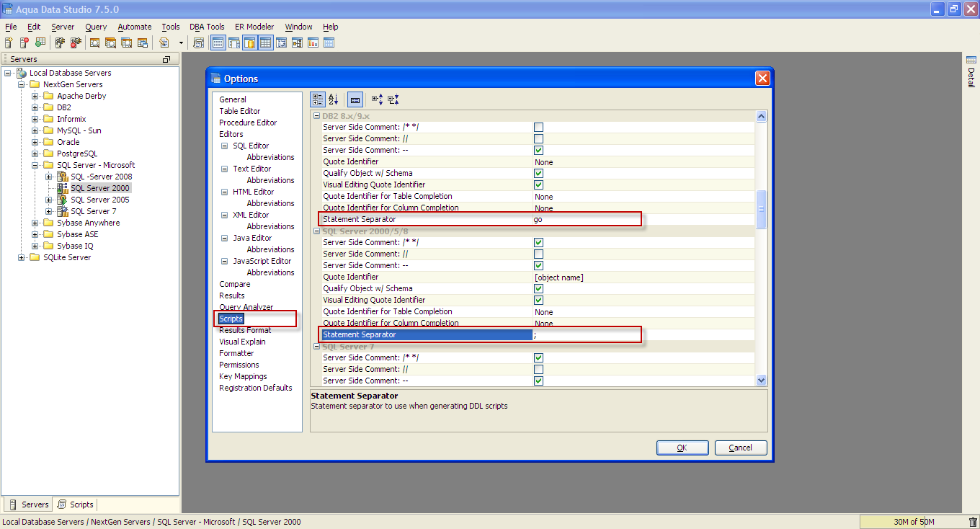Image resolution: width=980 pixels, height=529 pixels.
Task: Open the DBA Tools menu
Action: click(207, 27)
